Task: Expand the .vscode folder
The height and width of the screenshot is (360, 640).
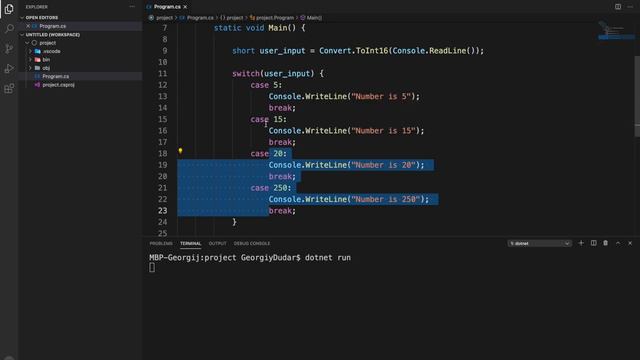Action: (30, 51)
